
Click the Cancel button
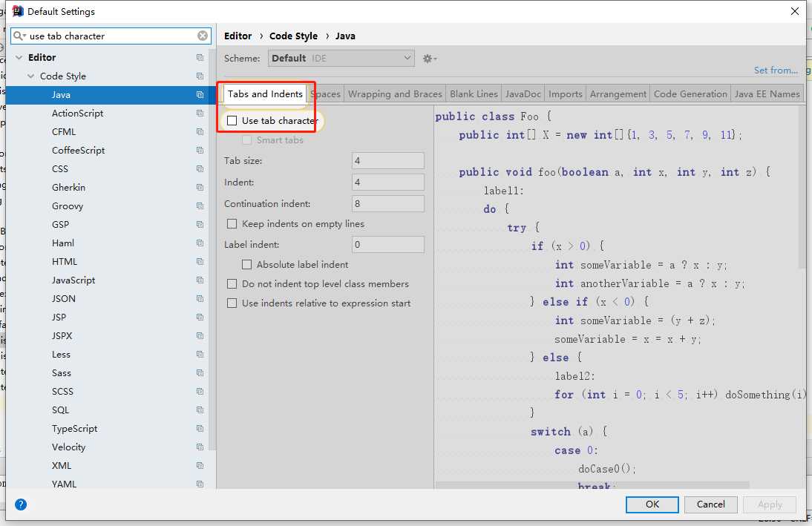tap(710, 504)
